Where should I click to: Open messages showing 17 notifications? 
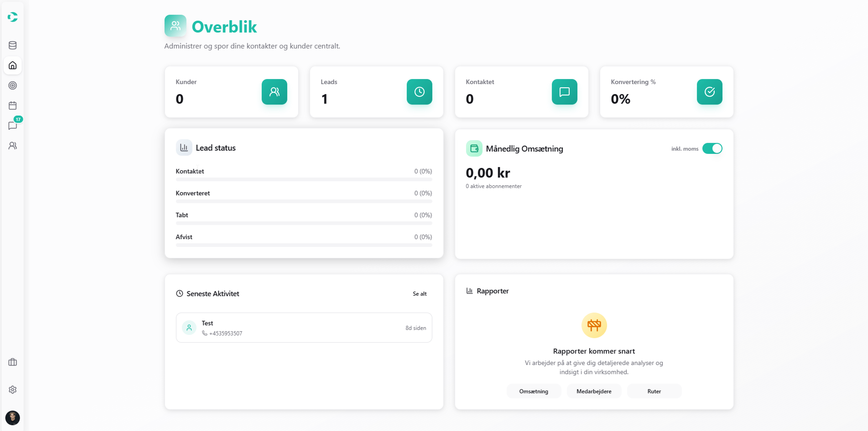(x=12, y=125)
